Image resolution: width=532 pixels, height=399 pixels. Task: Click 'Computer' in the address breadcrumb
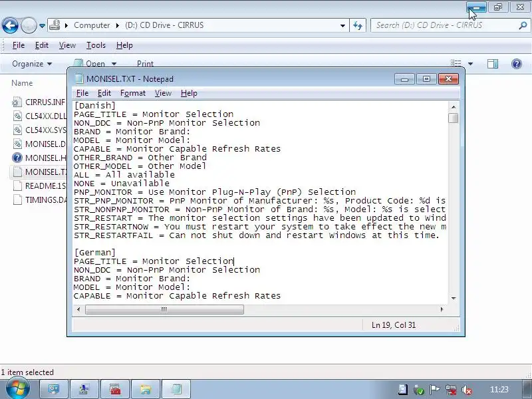[92, 25]
